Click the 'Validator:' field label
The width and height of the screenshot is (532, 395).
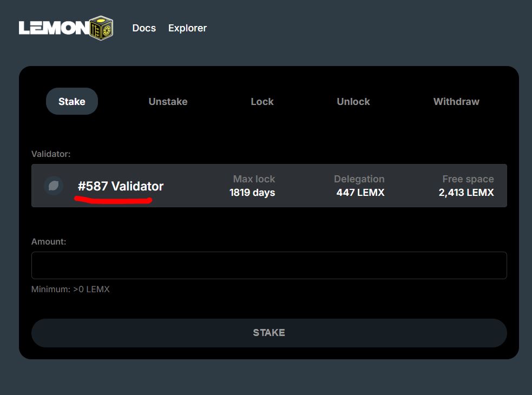[x=51, y=154]
